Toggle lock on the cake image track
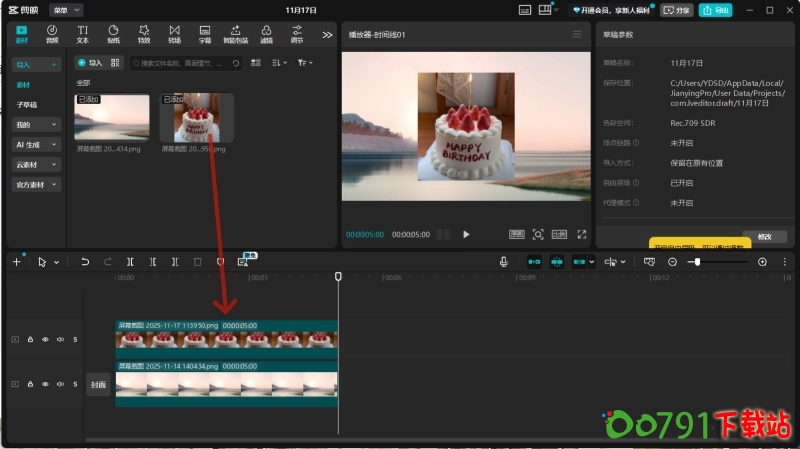 tap(30, 340)
